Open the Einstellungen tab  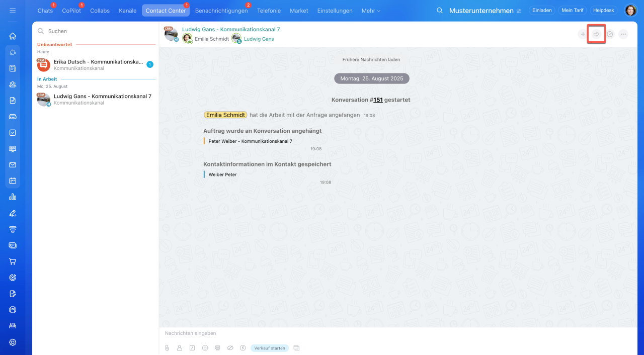335,11
